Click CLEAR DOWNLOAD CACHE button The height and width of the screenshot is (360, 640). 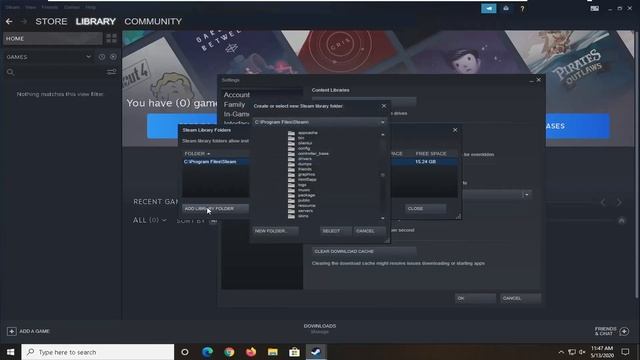364,251
